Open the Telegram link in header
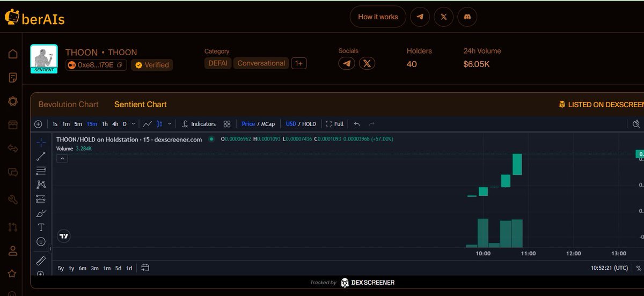 point(420,17)
